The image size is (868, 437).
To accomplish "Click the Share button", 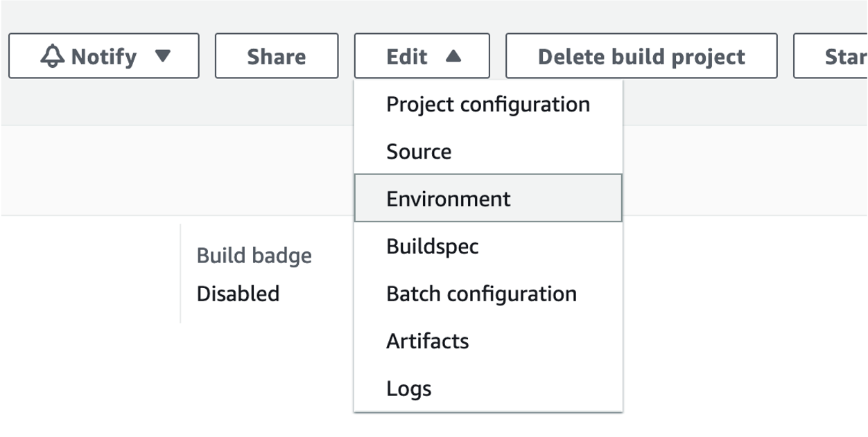I will click(277, 56).
